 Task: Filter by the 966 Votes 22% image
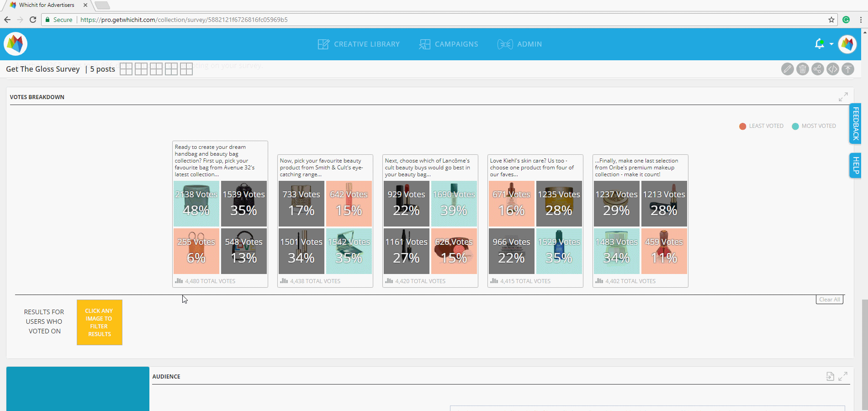tap(512, 251)
